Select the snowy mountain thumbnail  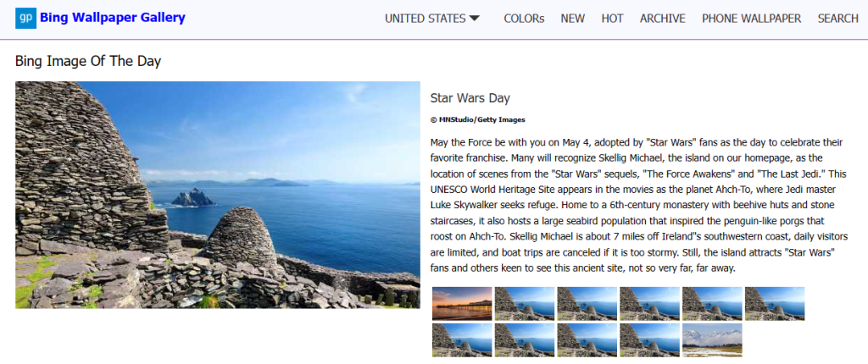(x=712, y=339)
